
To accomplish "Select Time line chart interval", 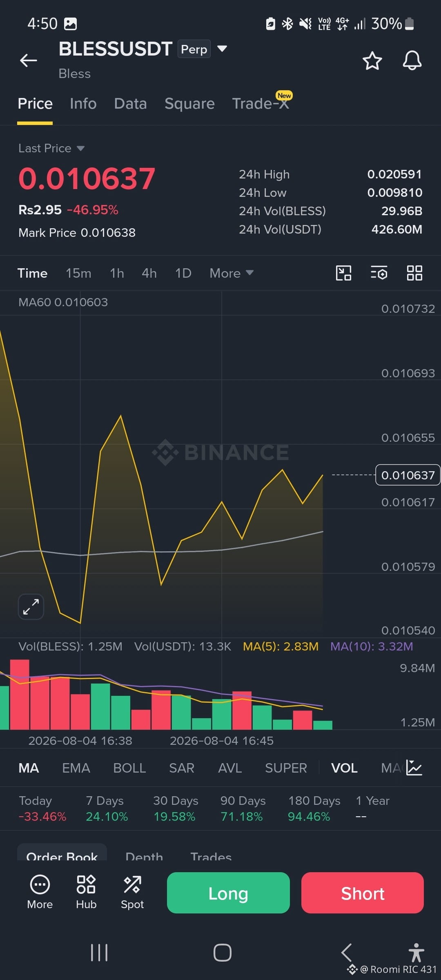I will tap(32, 273).
